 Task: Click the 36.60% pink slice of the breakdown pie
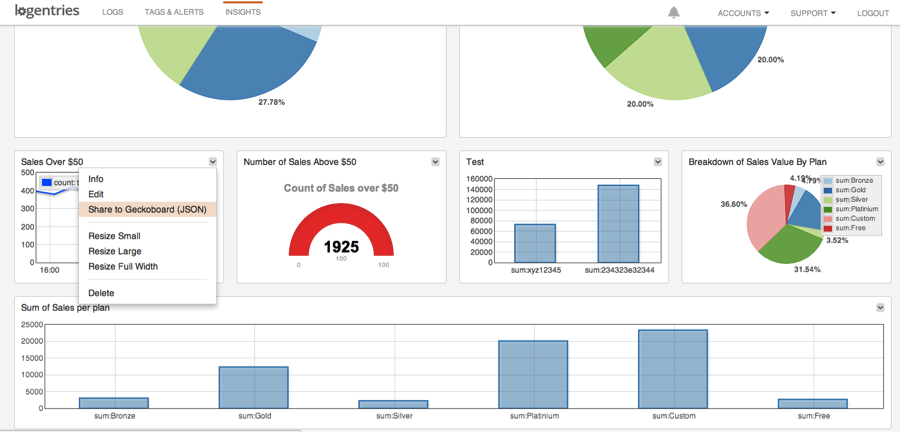(x=766, y=218)
